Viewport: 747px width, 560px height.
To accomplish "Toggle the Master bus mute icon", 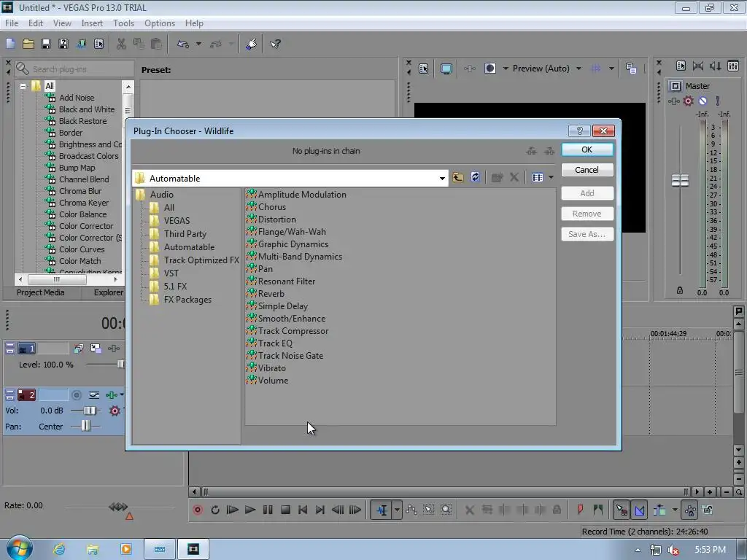I will (x=703, y=101).
